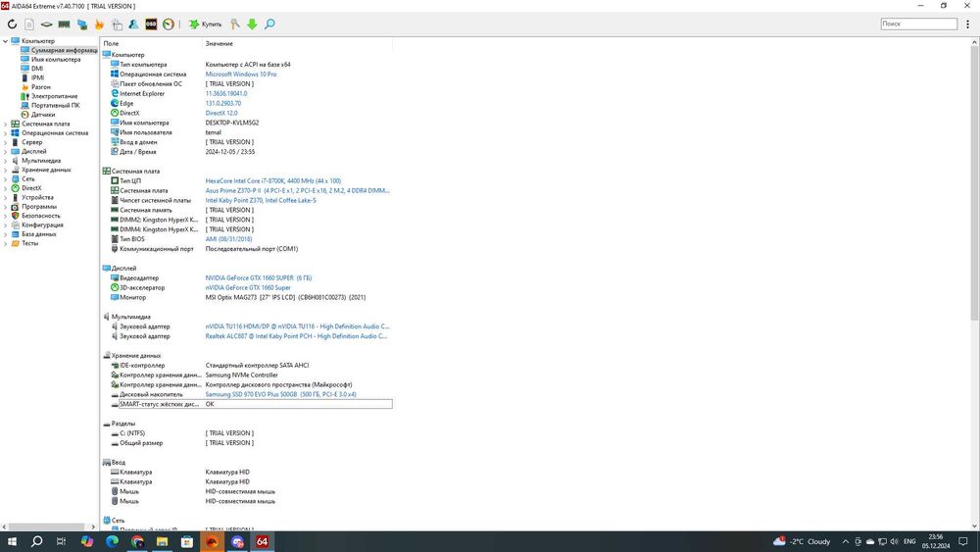This screenshot has height=552, width=980.
Task: Collapse the Компьютер tree node
Action: click(5, 41)
